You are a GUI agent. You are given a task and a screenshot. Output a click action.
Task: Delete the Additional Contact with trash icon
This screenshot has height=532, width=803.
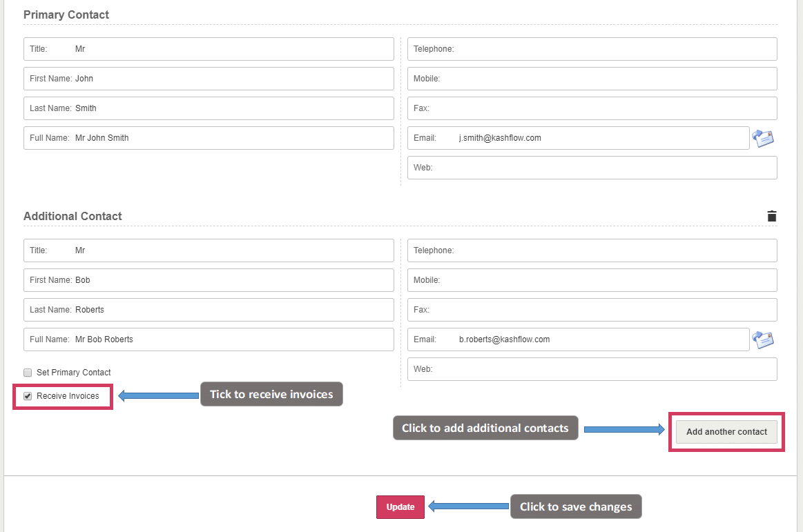[771, 216]
